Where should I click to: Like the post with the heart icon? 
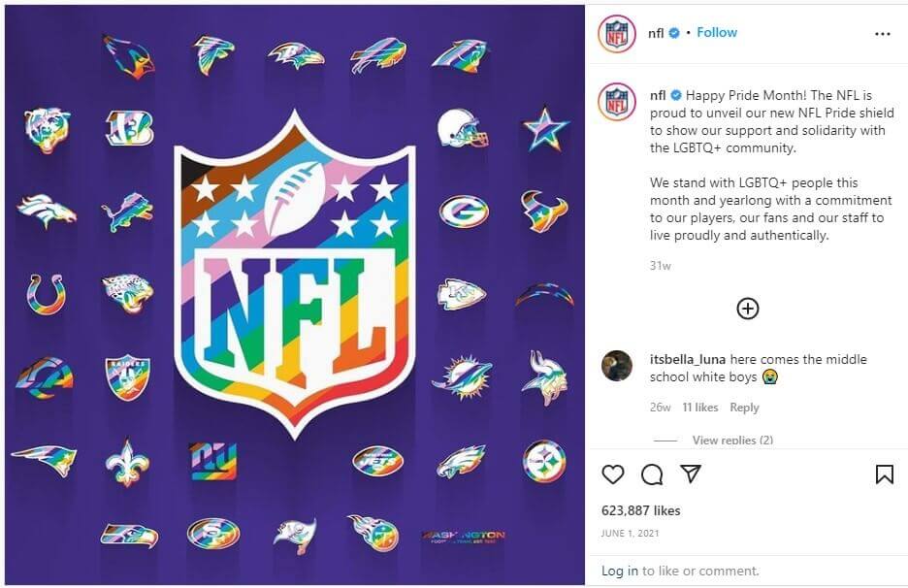pyautogui.click(x=613, y=474)
